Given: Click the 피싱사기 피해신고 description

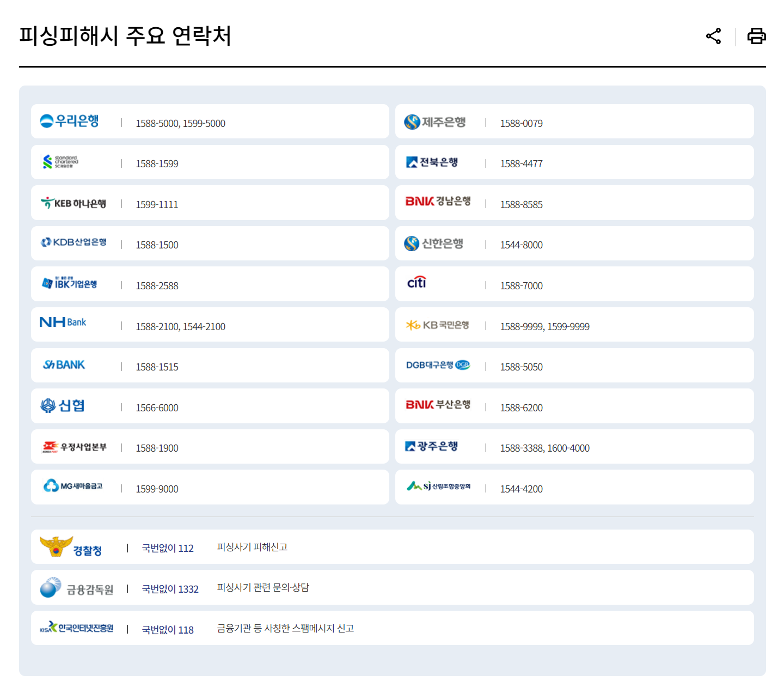Looking at the screenshot, I should click(252, 547).
